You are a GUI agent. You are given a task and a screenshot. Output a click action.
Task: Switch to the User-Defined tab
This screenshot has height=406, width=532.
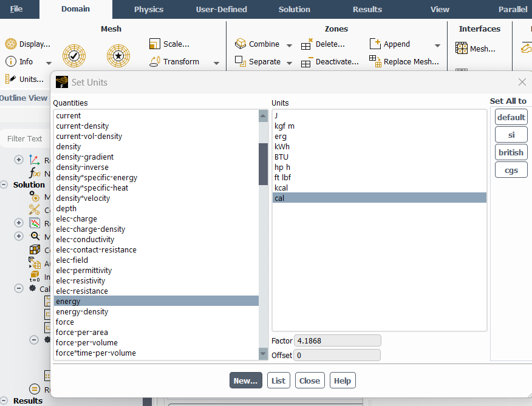point(221,9)
